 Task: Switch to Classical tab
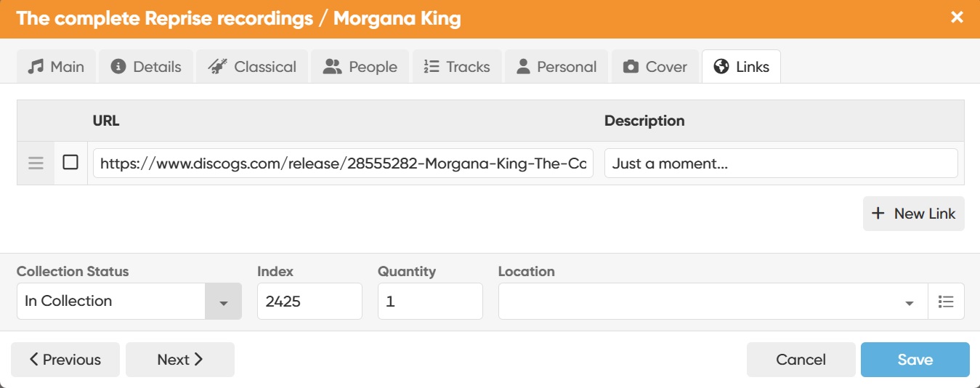tap(252, 67)
